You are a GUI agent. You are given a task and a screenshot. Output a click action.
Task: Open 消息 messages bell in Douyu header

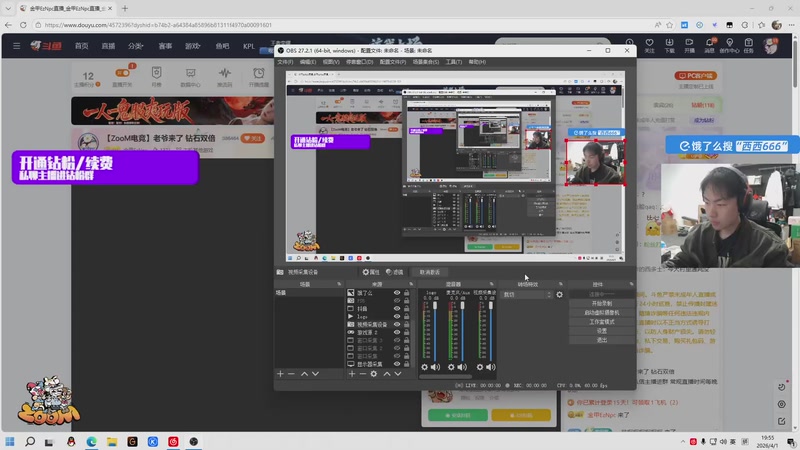[710, 45]
